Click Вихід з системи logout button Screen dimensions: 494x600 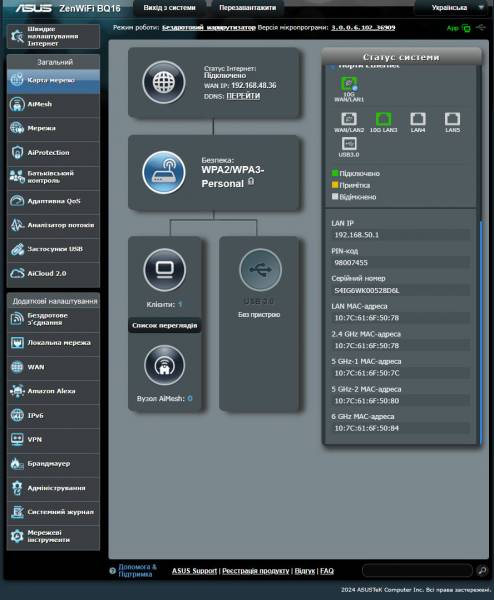coord(169,8)
